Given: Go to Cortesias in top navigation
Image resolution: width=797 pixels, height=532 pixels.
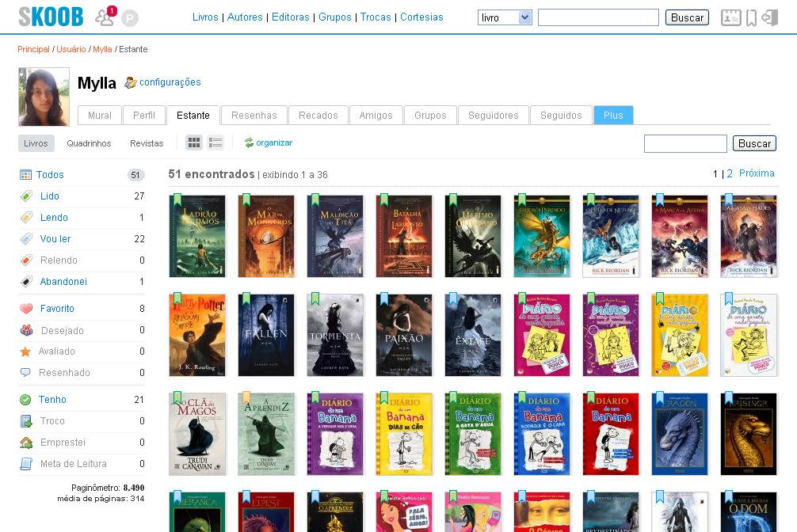Looking at the screenshot, I should [422, 17].
